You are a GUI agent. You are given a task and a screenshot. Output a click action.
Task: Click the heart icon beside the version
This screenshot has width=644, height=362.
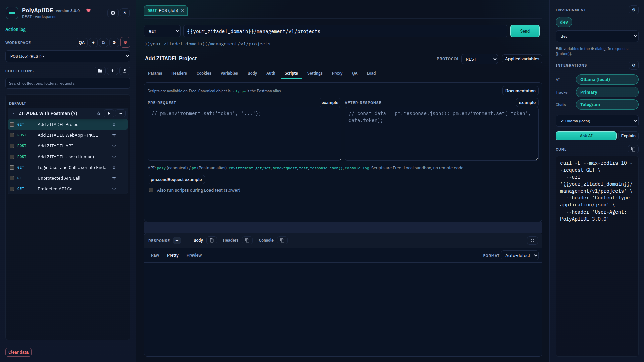tap(89, 11)
